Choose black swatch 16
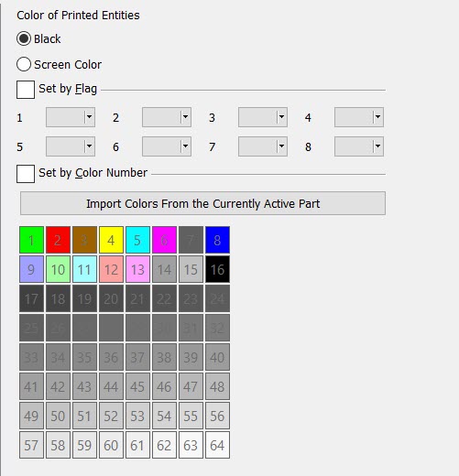 (217, 269)
